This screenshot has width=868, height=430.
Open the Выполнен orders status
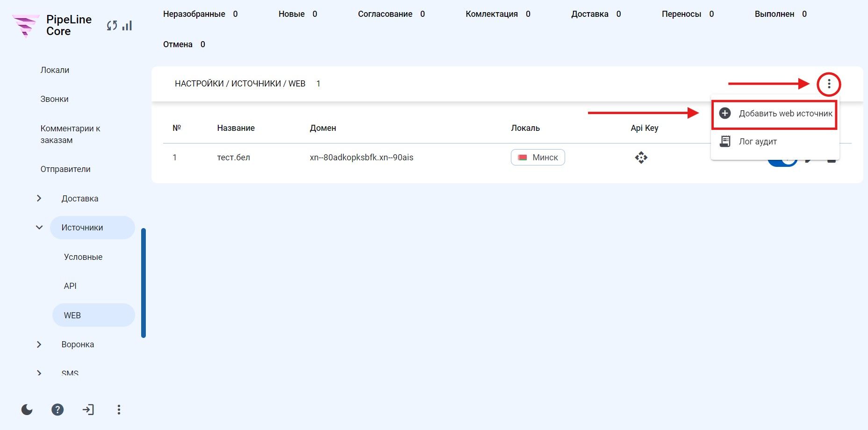[781, 14]
